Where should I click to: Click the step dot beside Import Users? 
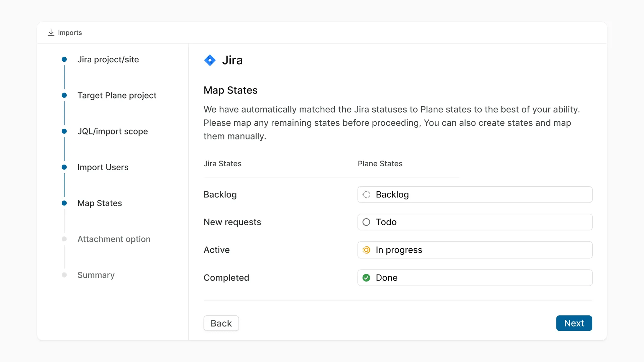(x=64, y=167)
